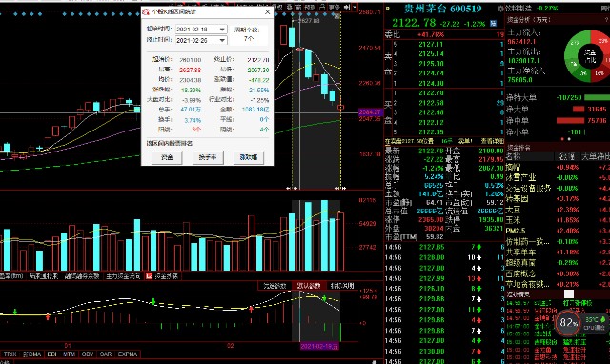Click the 82% circular performance widget
This screenshot has width=610, height=364.
568,322
